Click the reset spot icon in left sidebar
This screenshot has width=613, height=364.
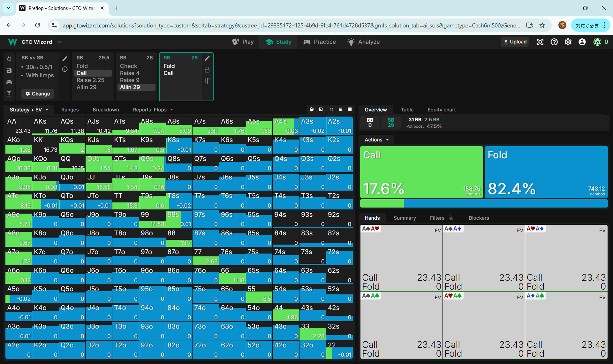click(9, 59)
